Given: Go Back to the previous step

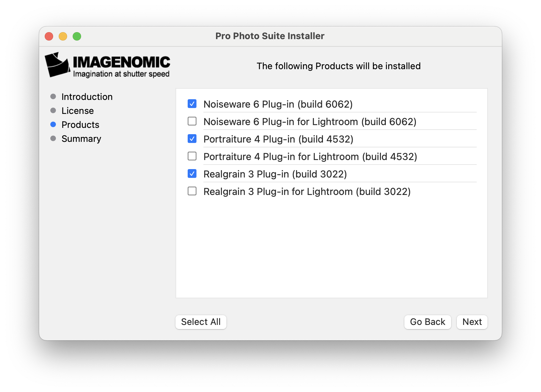Looking at the screenshot, I should [x=427, y=322].
